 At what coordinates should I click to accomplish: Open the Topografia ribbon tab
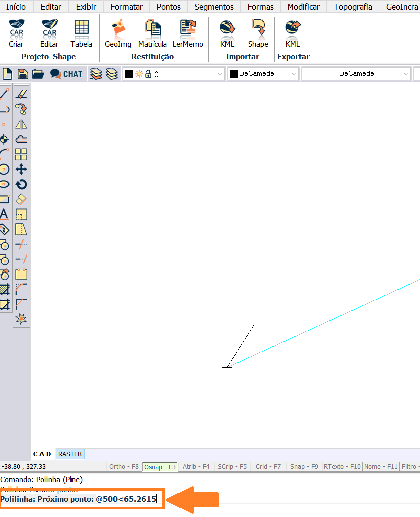[x=353, y=7]
